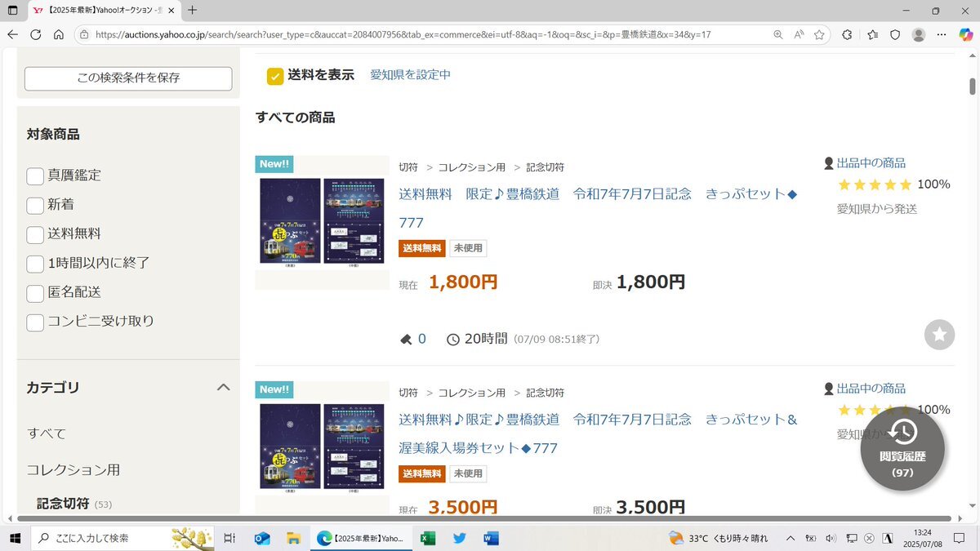980x551 pixels.
Task: Reload the page with refresh icon
Action: [36, 34]
